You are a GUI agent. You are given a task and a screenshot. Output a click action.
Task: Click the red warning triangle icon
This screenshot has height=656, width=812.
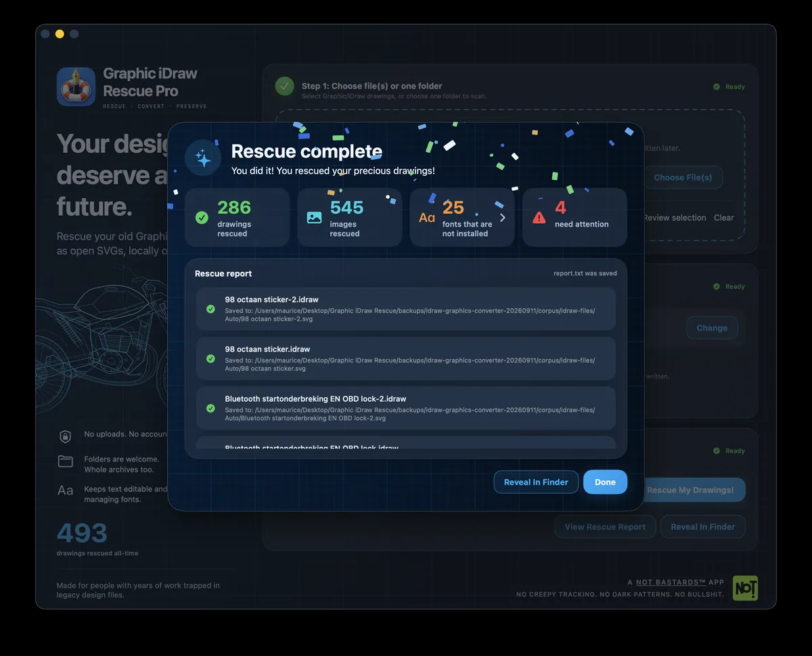[x=539, y=218]
